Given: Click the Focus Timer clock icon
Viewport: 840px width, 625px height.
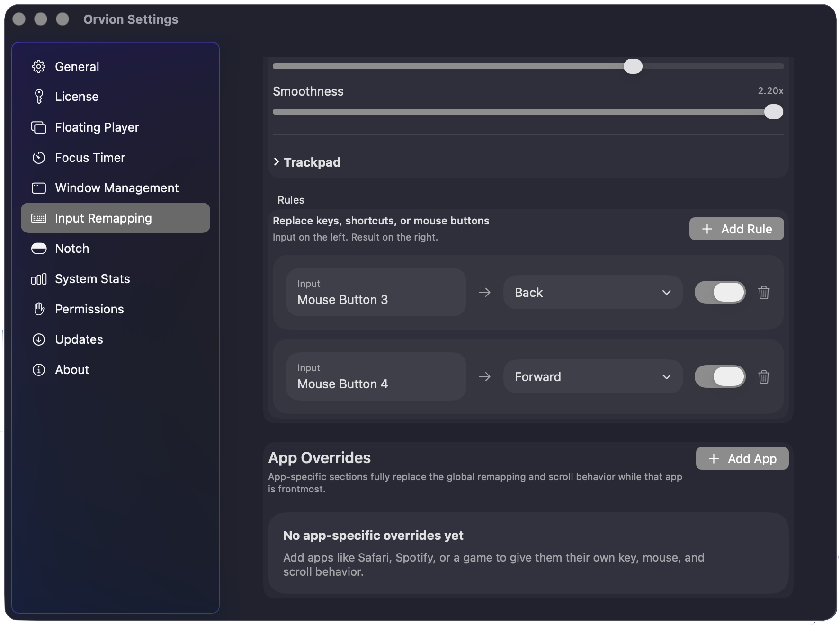Looking at the screenshot, I should (39, 158).
